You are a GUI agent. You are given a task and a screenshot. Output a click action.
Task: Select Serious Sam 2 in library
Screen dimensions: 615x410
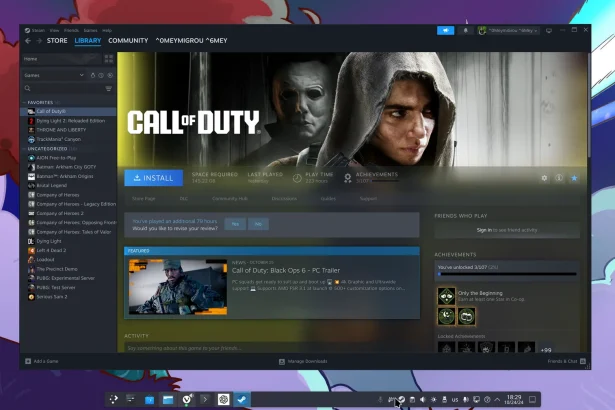[x=52, y=297]
